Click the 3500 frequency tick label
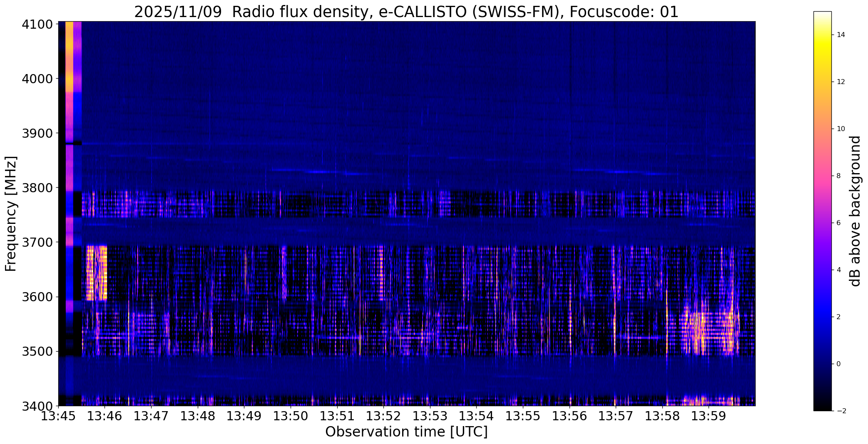 point(37,351)
